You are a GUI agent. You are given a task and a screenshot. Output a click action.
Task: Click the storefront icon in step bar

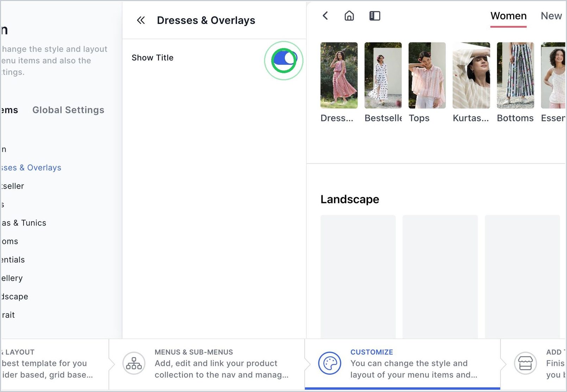coord(525,363)
